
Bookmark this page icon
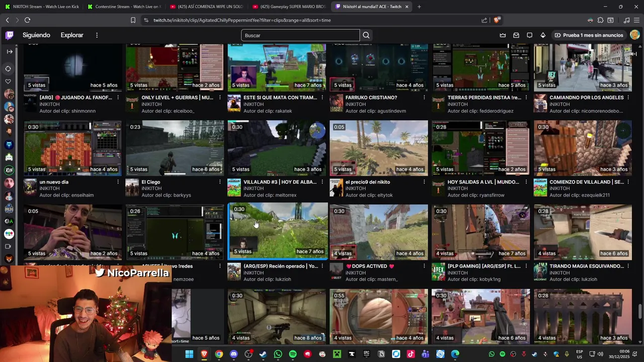[133, 20]
